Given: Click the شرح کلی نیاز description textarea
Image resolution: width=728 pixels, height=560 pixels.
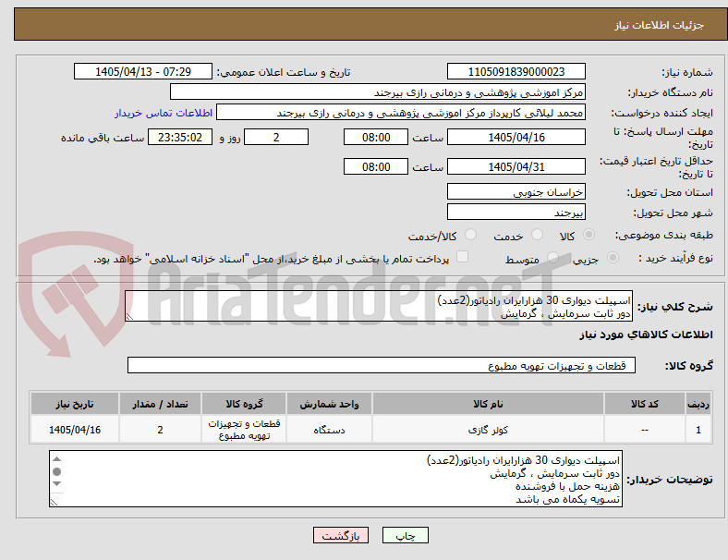Looking at the screenshot, I should [379, 306].
